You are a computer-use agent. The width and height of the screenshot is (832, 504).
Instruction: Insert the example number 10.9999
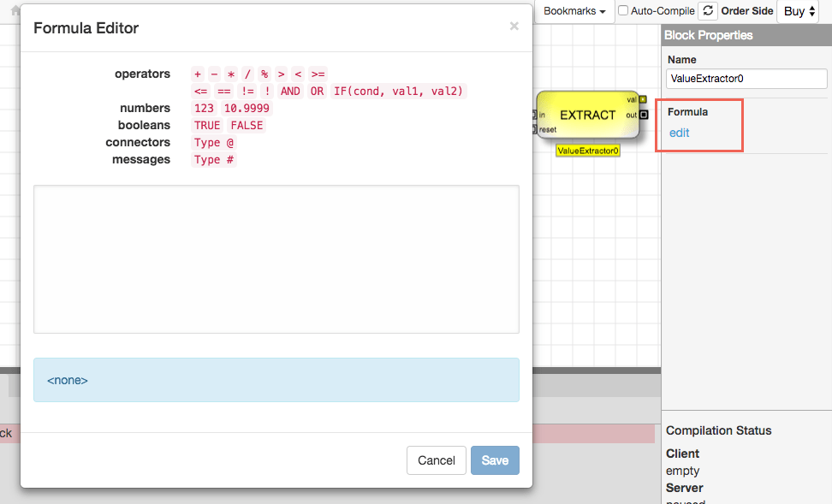coord(247,108)
